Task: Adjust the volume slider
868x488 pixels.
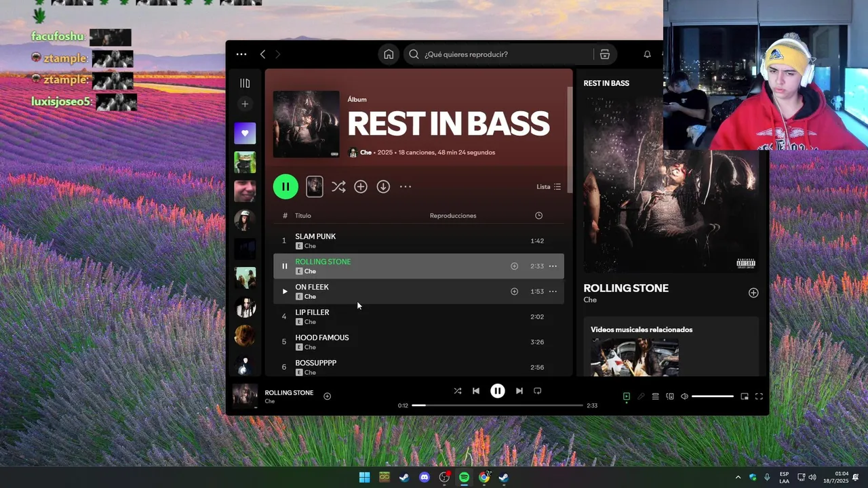Action: pyautogui.click(x=713, y=396)
